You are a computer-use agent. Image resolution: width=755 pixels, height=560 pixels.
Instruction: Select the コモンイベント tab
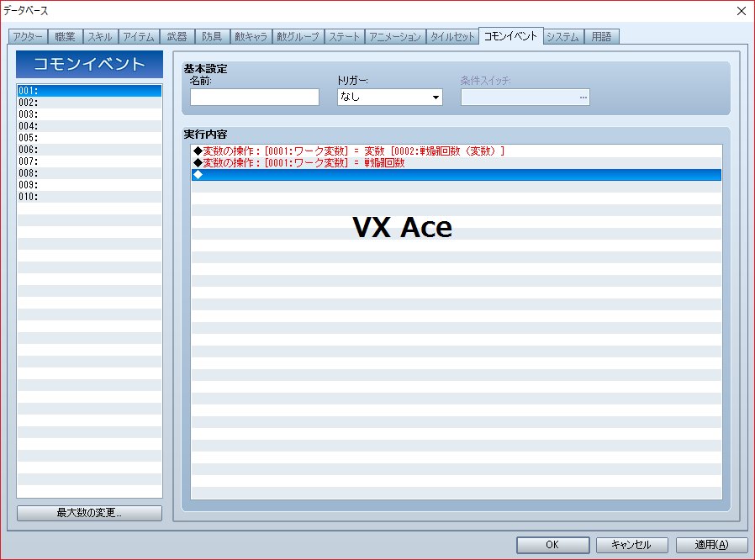pos(511,35)
